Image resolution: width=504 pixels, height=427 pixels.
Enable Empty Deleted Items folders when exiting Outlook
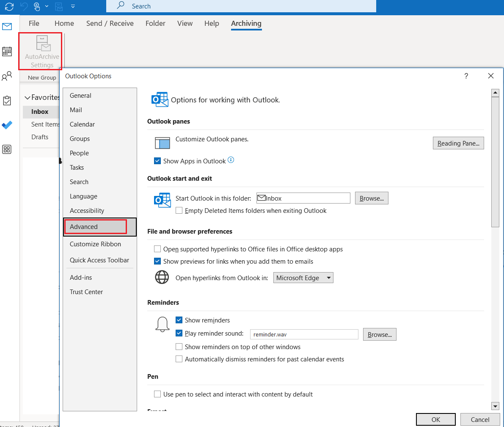(x=179, y=210)
